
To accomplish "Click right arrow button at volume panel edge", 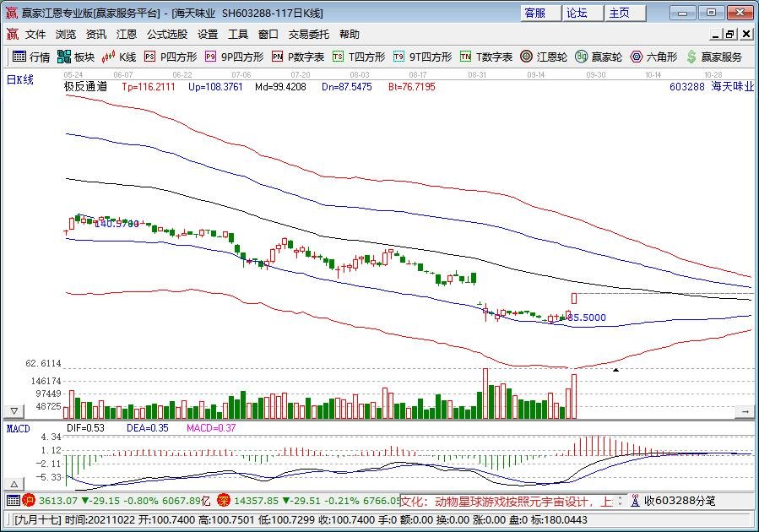I will click(745, 411).
